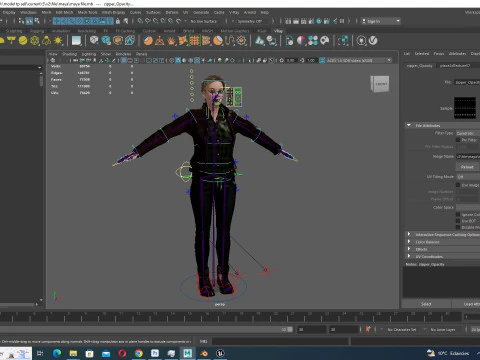Switch to the V-Ray shelf tab
The width and height of the screenshot is (480, 360).
pos(278,31)
